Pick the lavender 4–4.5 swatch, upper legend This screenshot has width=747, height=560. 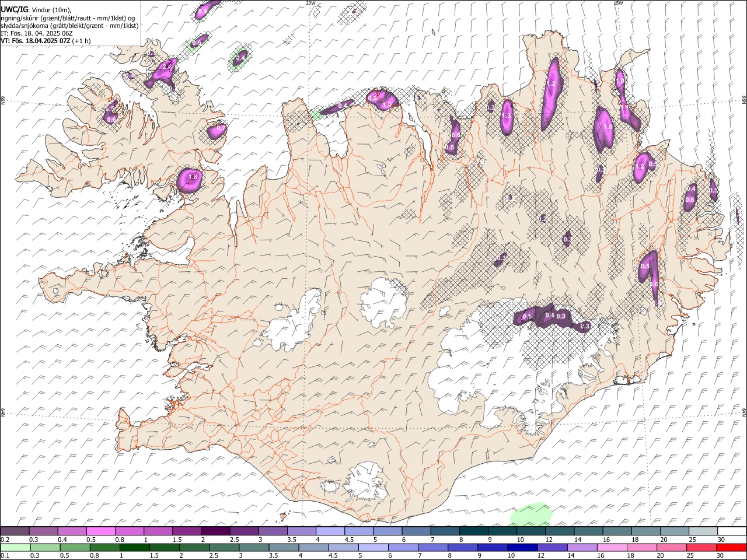[x=330, y=531]
